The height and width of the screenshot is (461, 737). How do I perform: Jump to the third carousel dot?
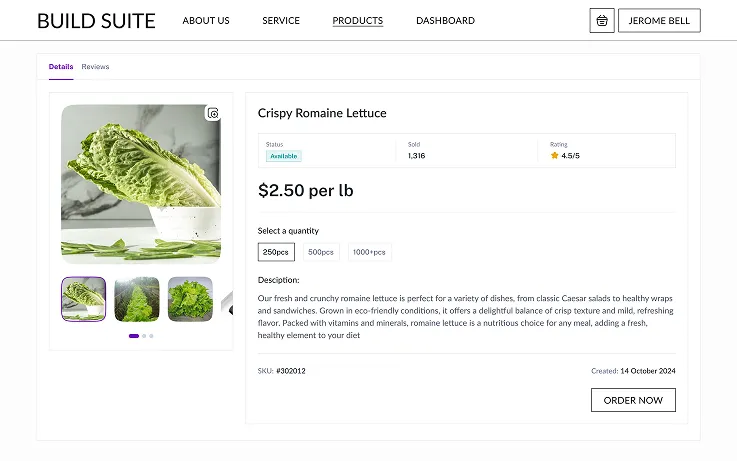tap(151, 336)
